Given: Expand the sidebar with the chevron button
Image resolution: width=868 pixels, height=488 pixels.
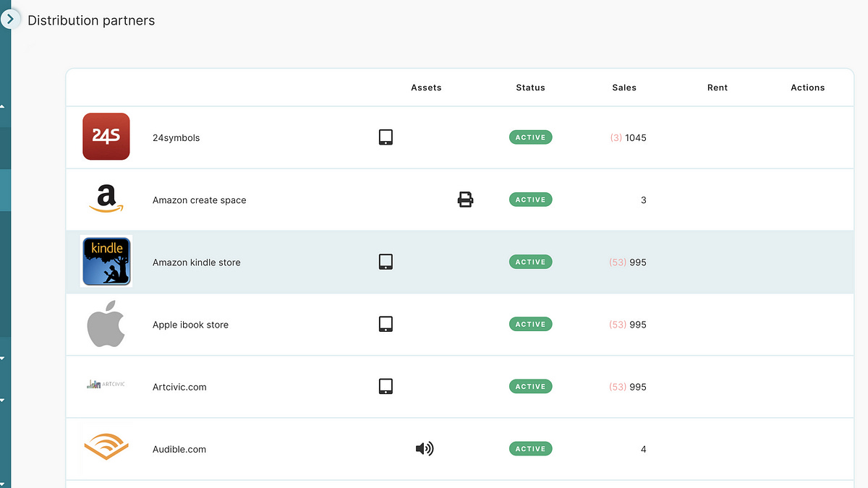Looking at the screenshot, I should 10,20.
